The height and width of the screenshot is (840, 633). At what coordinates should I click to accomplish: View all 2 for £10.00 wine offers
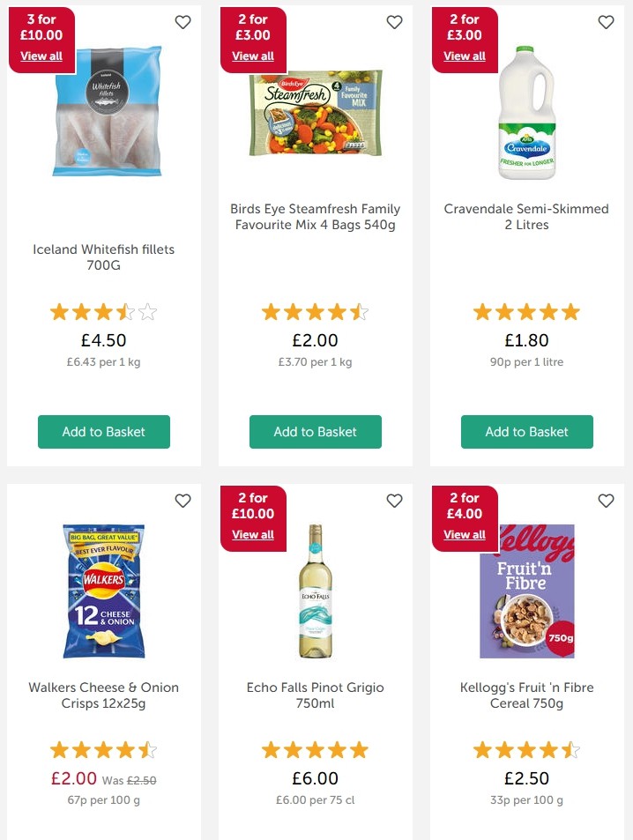(x=253, y=535)
